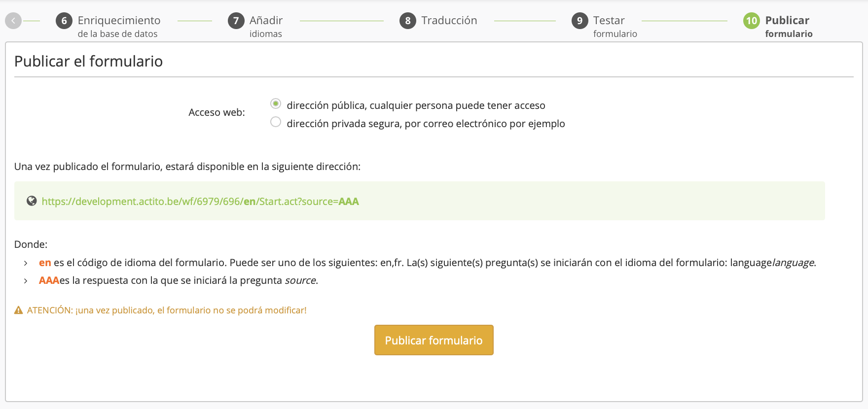Screen dimensions: 868x409
Task: Click chevron beside 'en' language code line
Action: coord(26,263)
